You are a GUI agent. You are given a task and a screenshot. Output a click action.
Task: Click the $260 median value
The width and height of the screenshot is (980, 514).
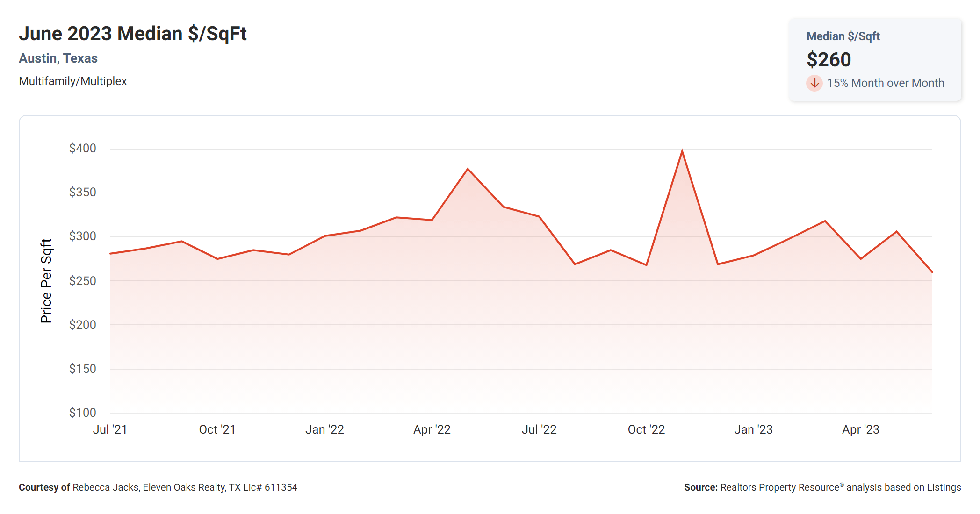coord(829,60)
